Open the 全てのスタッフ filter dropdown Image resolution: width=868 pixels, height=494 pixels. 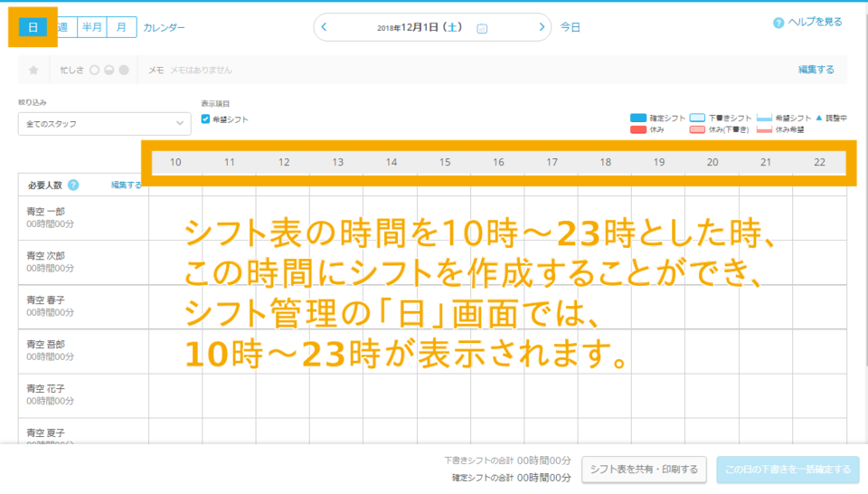pyautogui.click(x=105, y=124)
